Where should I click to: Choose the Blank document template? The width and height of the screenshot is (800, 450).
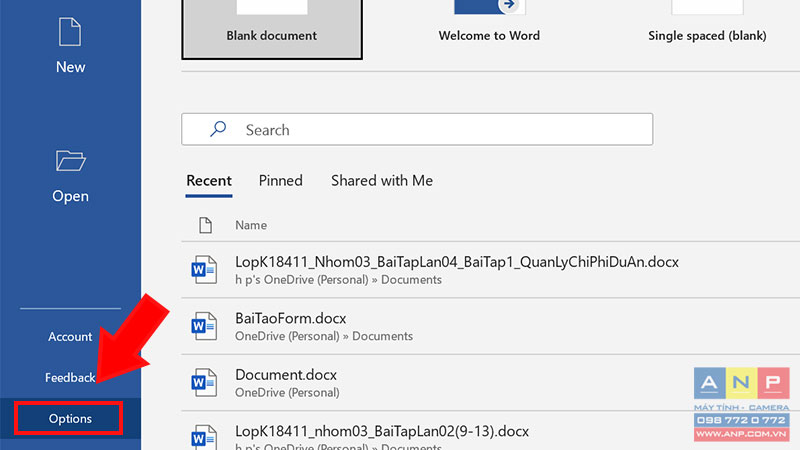(x=272, y=29)
